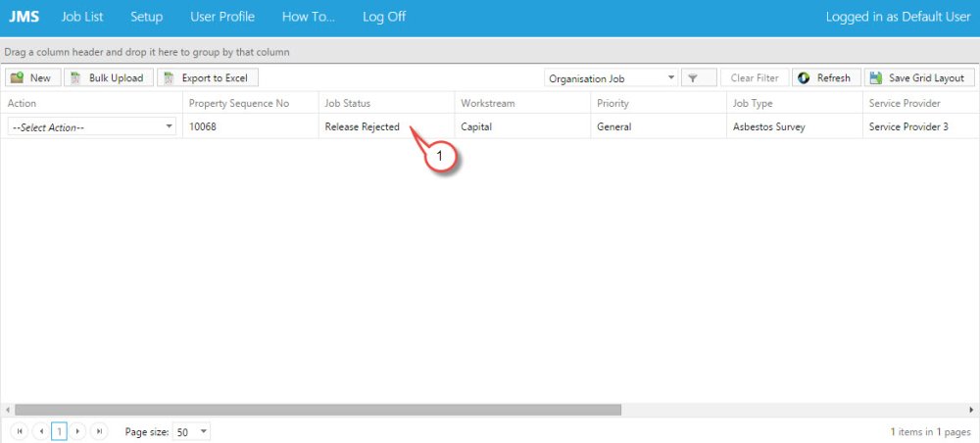The height and width of the screenshot is (443, 980).
Task: Click the Asbestos Survey cell
Action: pos(795,126)
